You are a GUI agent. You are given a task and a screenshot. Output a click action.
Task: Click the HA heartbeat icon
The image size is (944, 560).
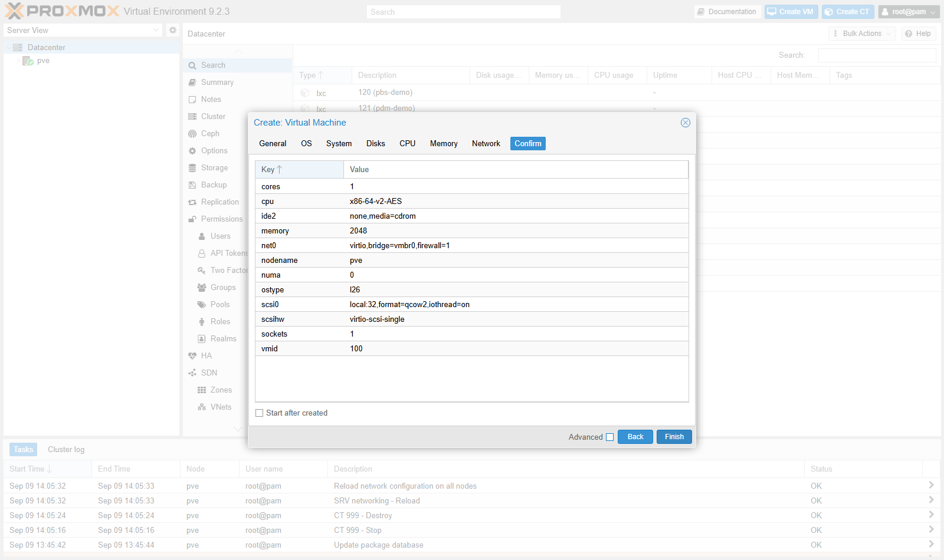(x=192, y=356)
